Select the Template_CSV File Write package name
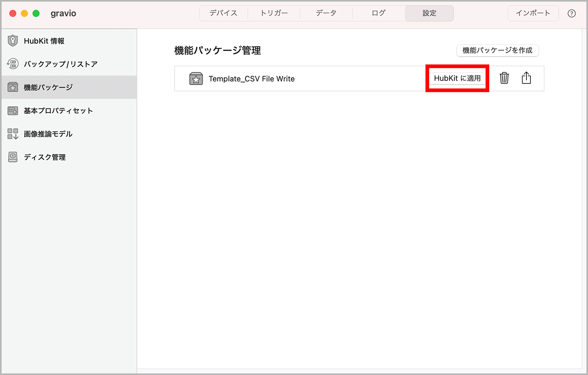Screen dimensions: 588x375 pos(252,78)
